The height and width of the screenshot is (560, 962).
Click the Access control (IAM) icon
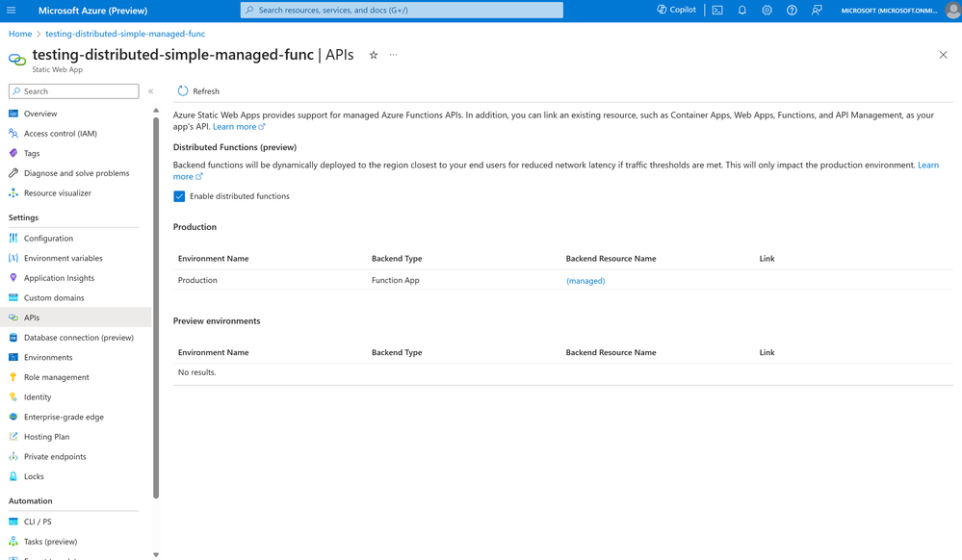click(x=13, y=133)
